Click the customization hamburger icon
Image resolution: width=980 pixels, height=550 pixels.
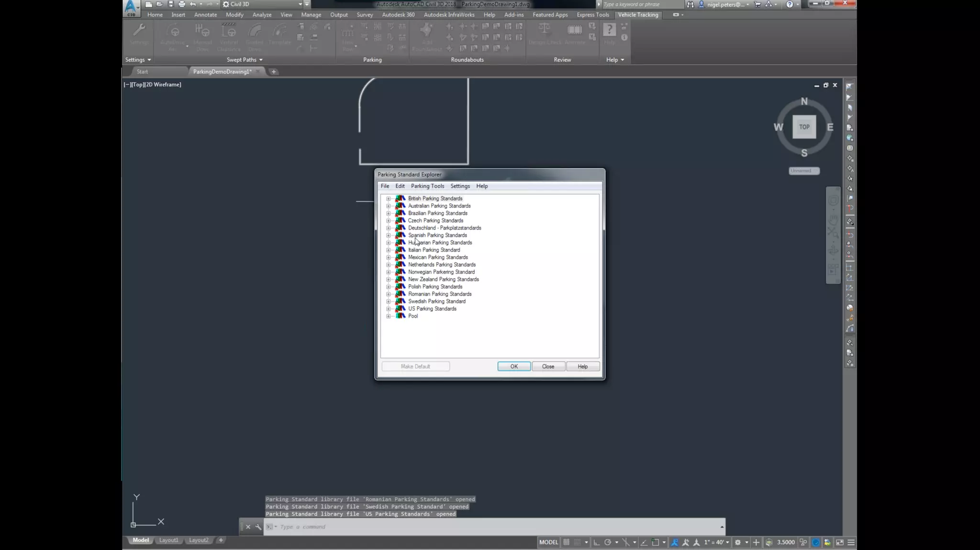[x=851, y=542]
